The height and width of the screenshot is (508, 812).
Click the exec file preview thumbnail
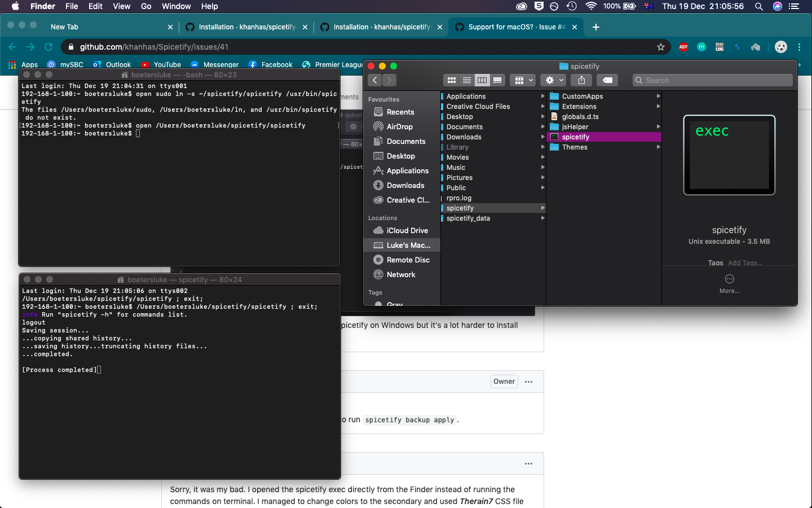(x=729, y=155)
